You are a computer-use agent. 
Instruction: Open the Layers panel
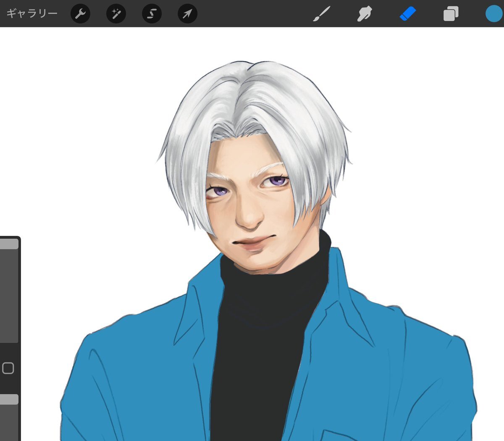coord(451,14)
